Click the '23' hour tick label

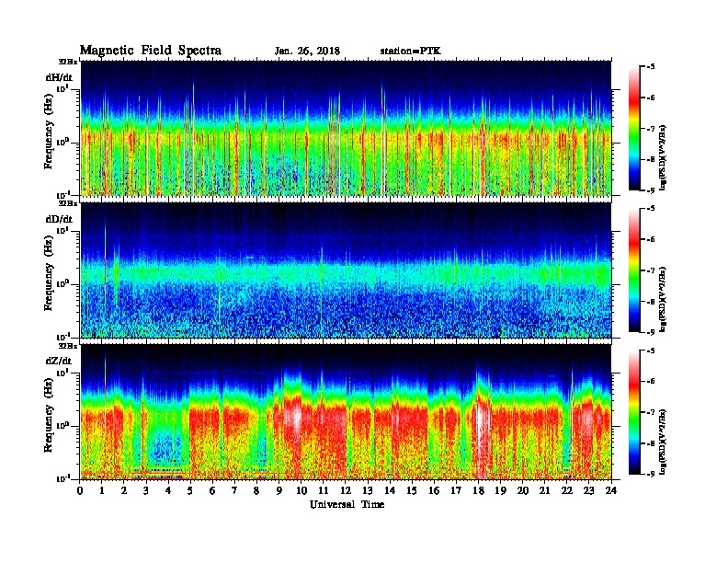(589, 490)
